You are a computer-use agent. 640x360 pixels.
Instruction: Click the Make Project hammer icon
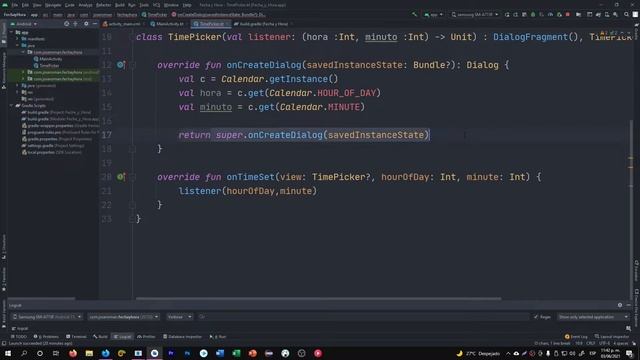pyautogui.click(x=415, y=15)
